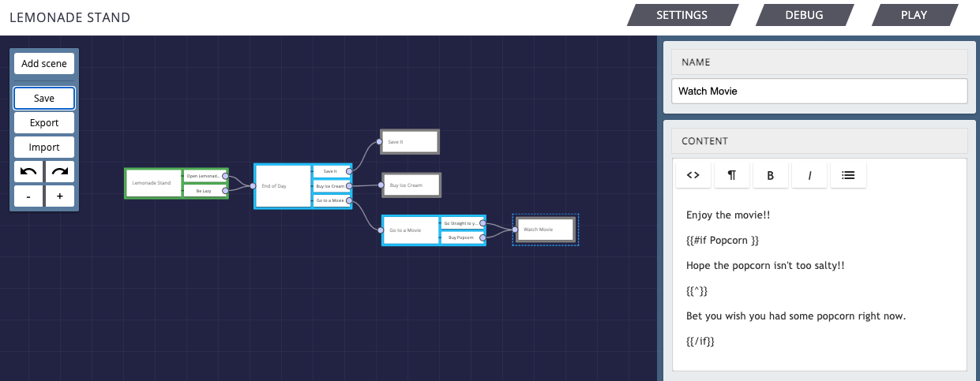The width and height of the screenshot is (980, 381).
Task: Click the Export button
Action: pyautogui.click(x=44, y=123)
